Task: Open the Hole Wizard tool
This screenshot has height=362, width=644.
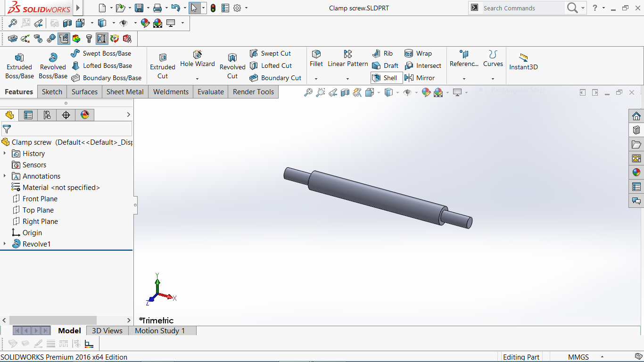Action: pyautogui.click(x=198, y=59)
